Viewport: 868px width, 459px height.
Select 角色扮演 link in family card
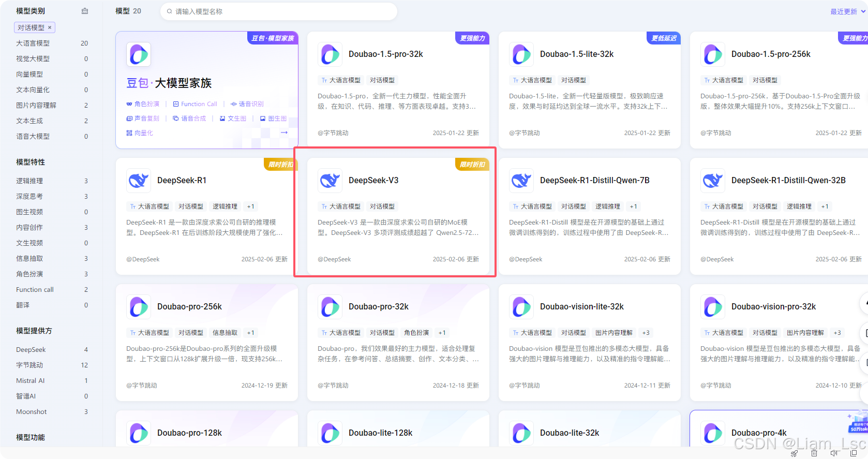pos(143,104)
